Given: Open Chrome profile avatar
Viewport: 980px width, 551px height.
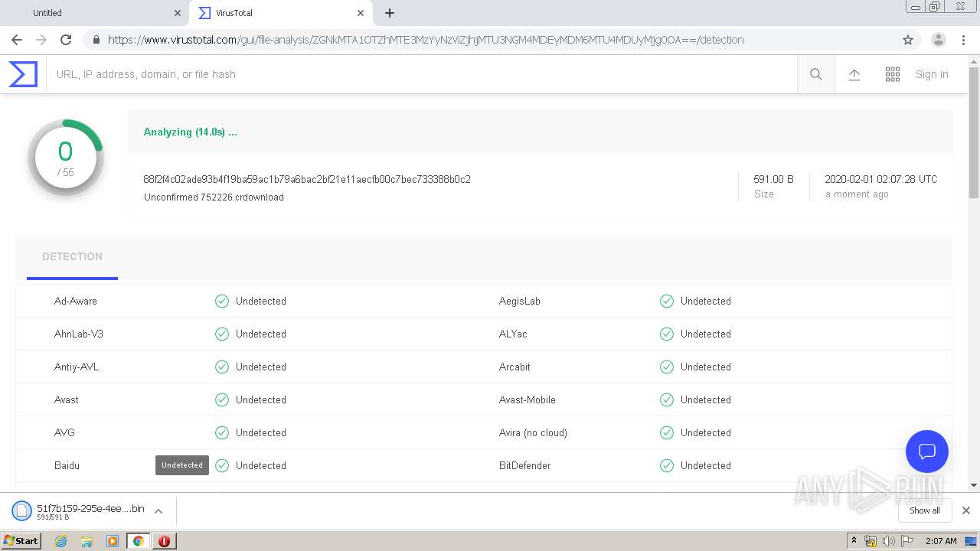Looking at the screenshot, I should click(939, 40).
